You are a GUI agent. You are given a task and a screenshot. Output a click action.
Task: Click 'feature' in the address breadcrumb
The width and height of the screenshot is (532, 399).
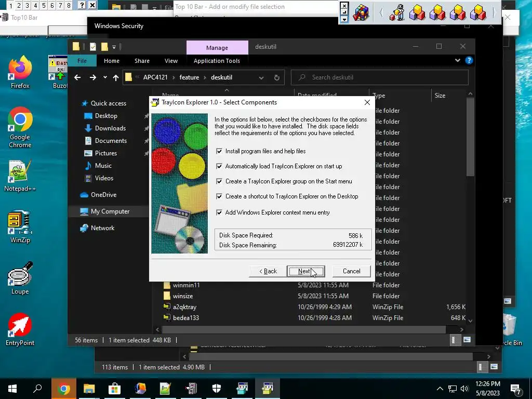[189, 77]
